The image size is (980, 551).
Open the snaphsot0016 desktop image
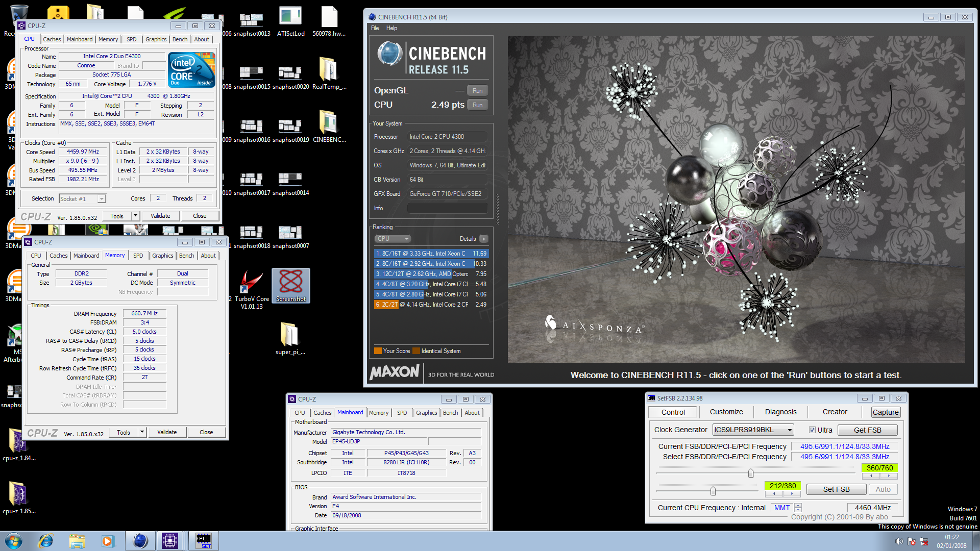click(252, 130)
